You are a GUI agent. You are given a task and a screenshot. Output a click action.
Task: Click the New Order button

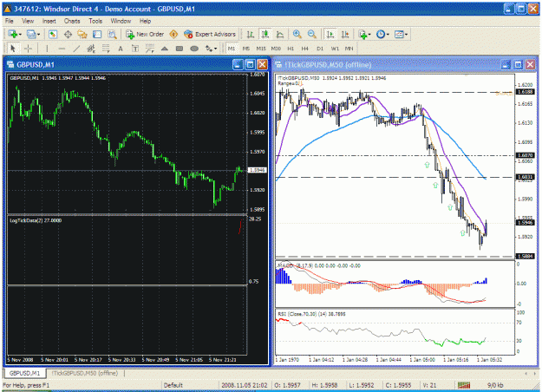pos(145,34)
